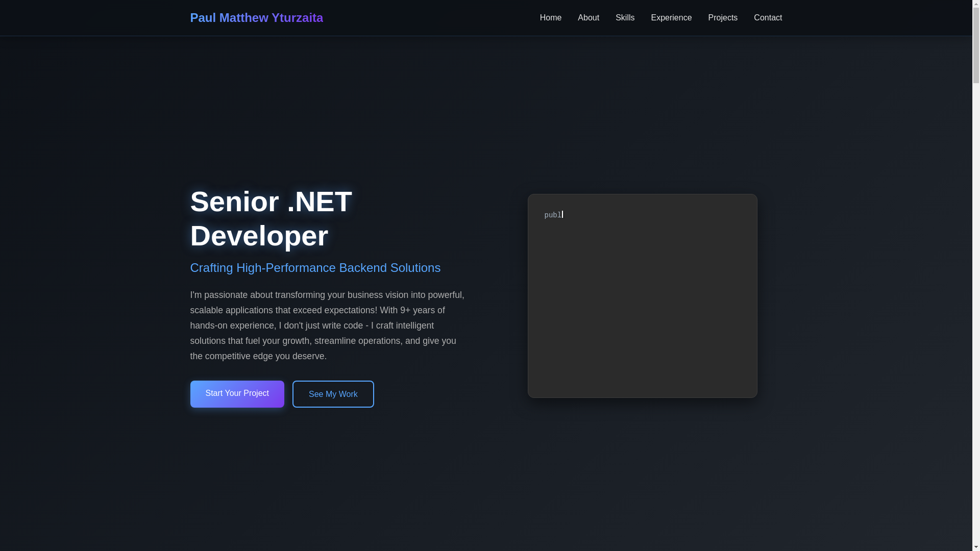
Task: Click the Start Your Project button
Action: point(237,394)
